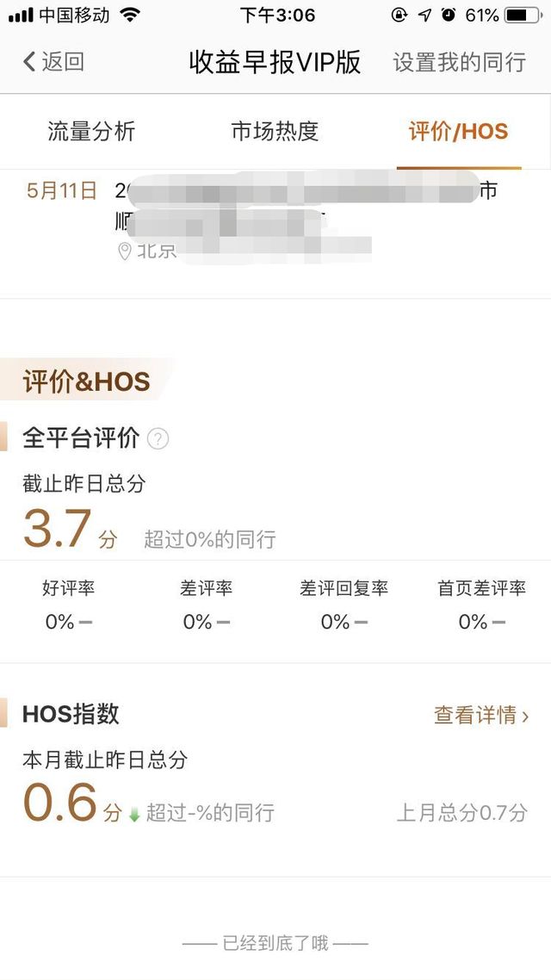
Task: Open help question mark beside 全平台评价
Action: pyautogui.click(x=158, y=438)
